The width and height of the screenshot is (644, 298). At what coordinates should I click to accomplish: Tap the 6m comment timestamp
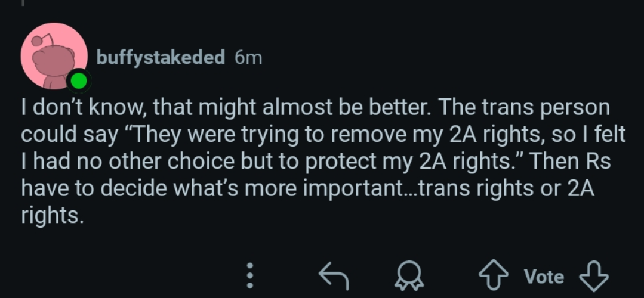click(x=248, y=58)
